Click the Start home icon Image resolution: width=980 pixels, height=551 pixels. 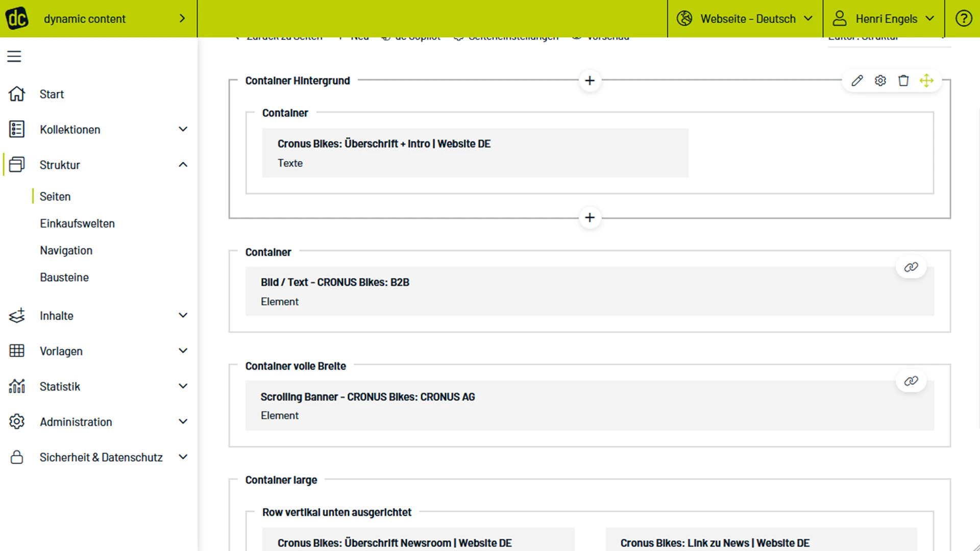pos(17,94)
